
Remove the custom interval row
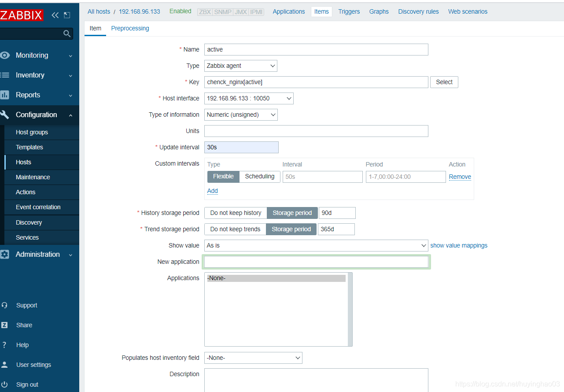pos(460,177)
